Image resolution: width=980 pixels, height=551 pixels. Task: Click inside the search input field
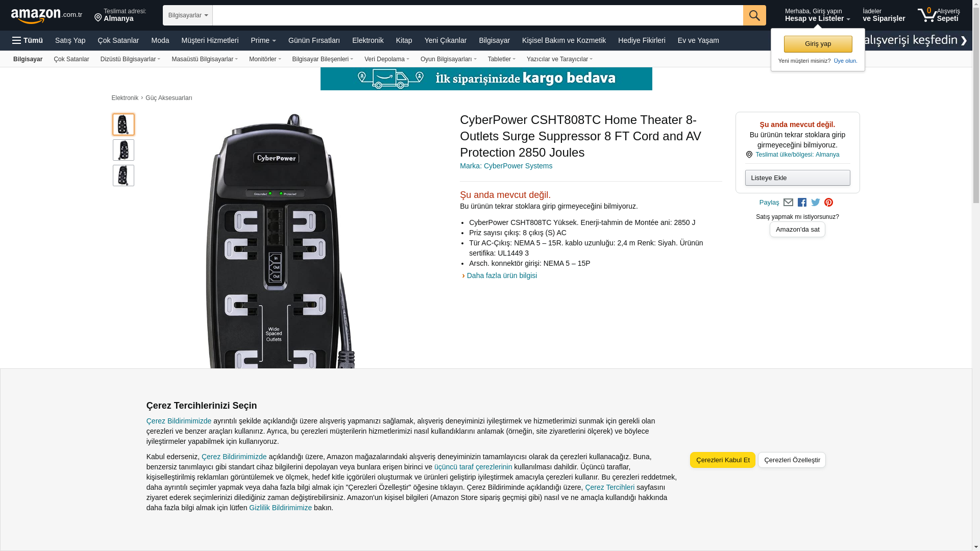click(478, 15)
